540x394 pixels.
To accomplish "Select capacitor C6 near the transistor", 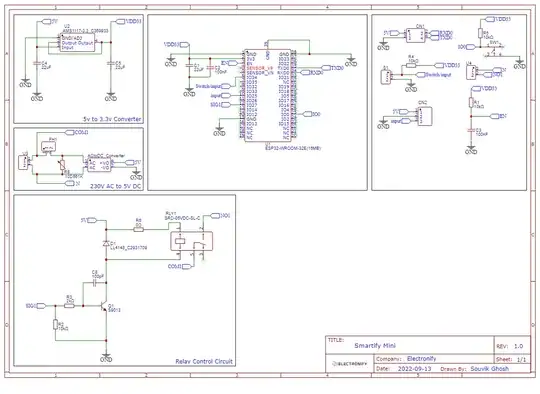I will [96, 283].
